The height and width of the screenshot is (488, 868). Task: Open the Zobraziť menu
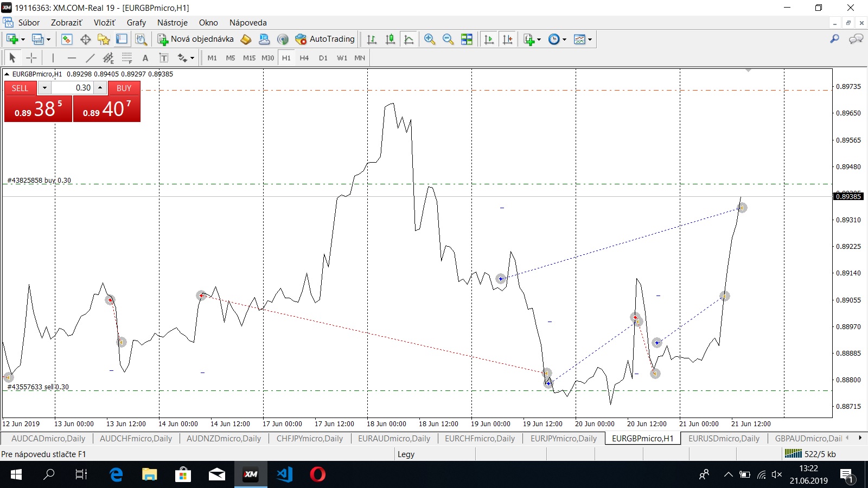(67, 23)
